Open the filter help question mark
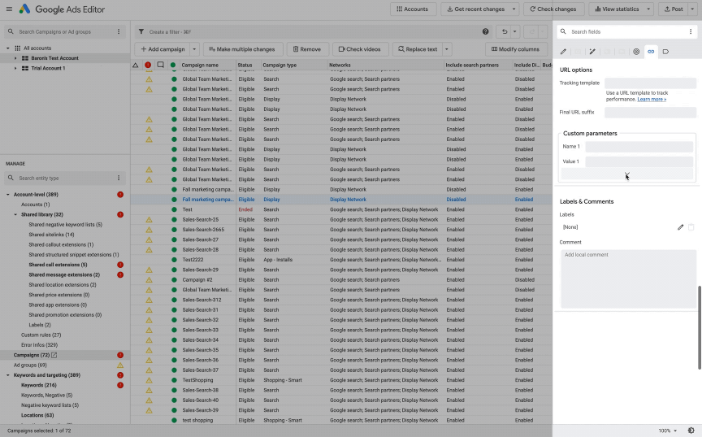Viewport: 702px width, 437px height. (x=485, y=32)
